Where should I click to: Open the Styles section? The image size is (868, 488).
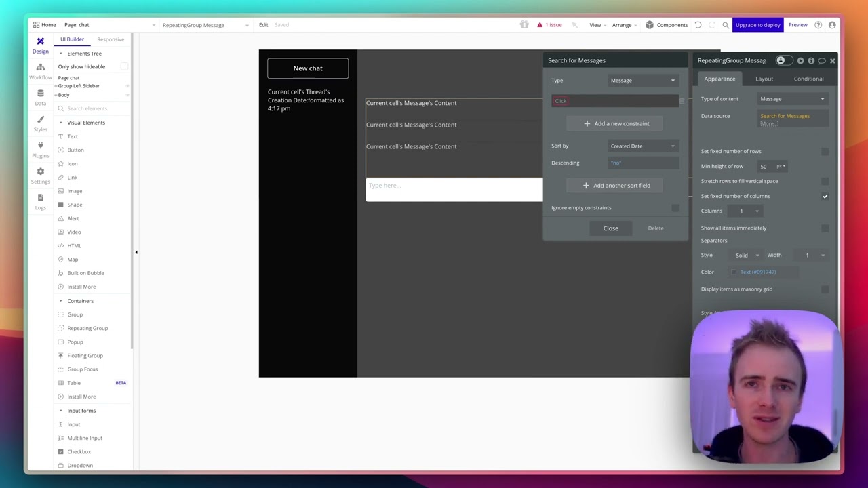[x=40, y=123]
